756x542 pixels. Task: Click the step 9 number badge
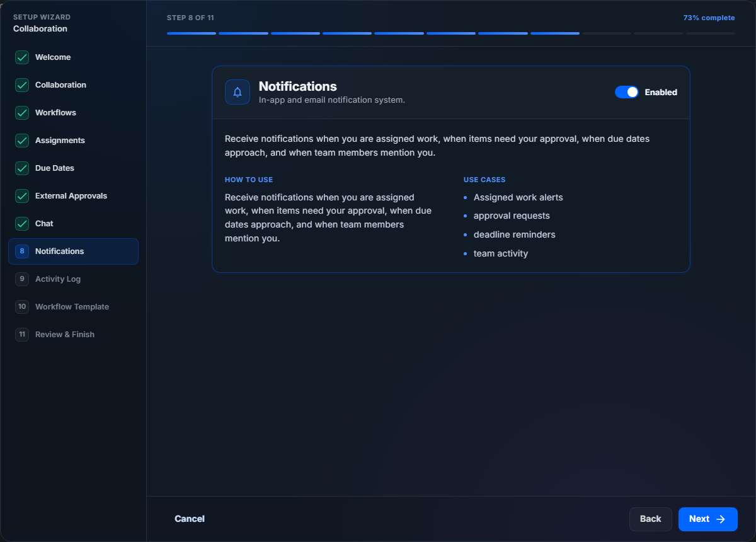coord(22,279)
